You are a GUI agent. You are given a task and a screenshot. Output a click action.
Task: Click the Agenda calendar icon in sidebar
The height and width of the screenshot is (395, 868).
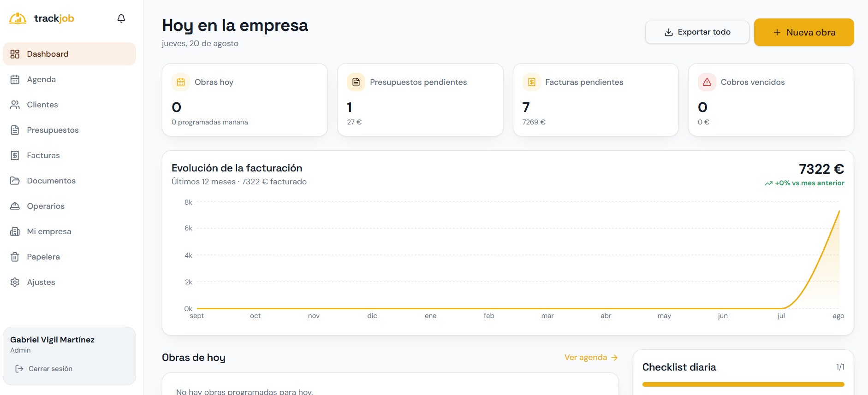[15, 79]
